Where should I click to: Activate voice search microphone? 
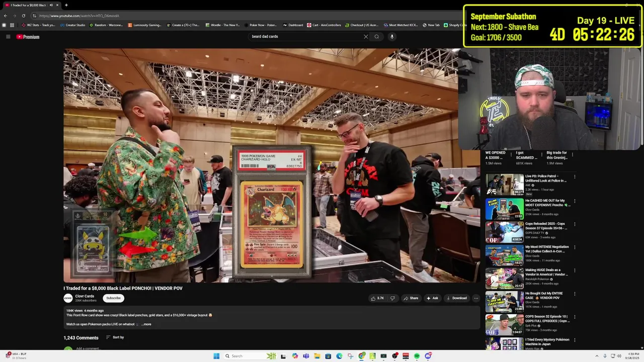pos(392,37)
